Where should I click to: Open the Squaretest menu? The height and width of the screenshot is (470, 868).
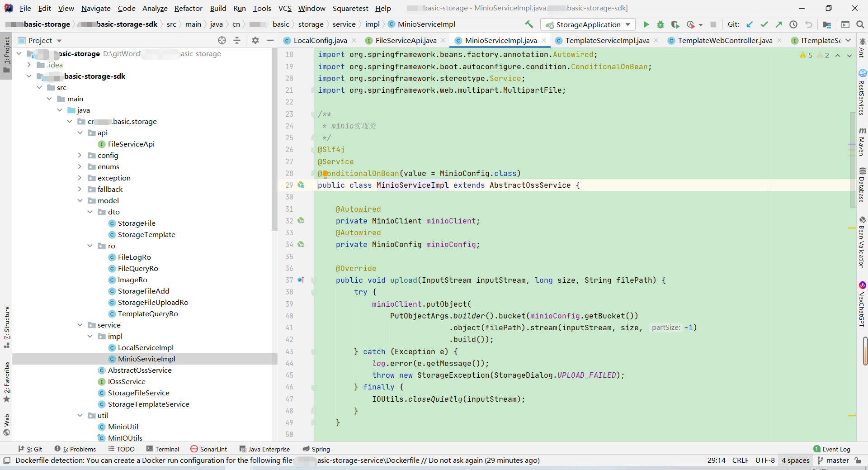coord(350,8)
